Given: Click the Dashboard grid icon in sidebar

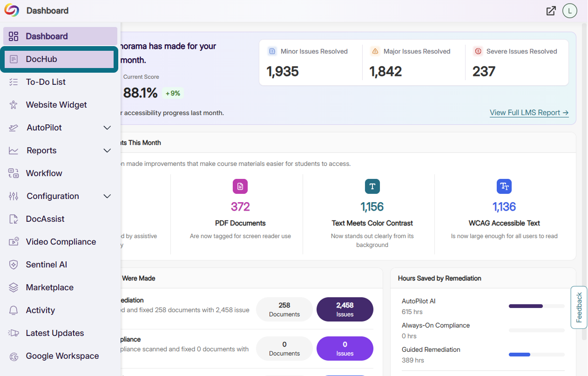Looking at the screenshot, I should pos(14,36).
